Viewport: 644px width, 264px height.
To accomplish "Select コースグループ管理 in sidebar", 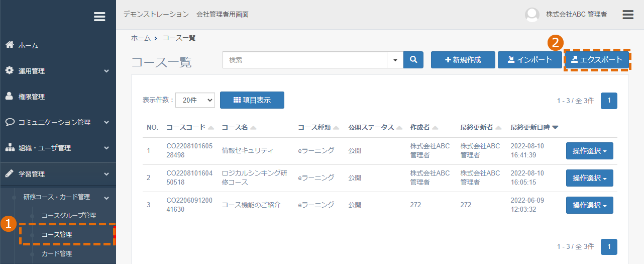I will click(x=68, y=215).
